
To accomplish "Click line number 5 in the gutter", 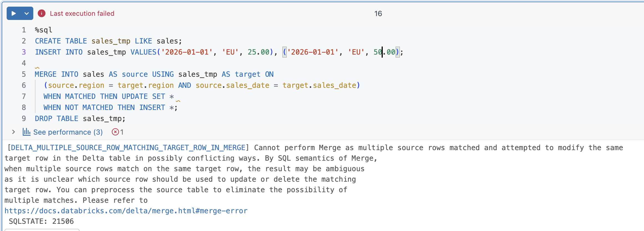I will click(24, 74).
